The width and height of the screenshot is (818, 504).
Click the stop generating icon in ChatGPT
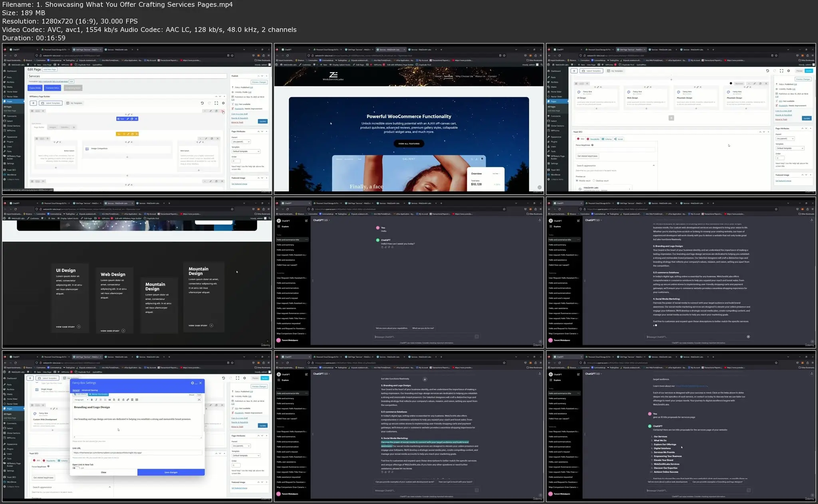tap(748, 337)
